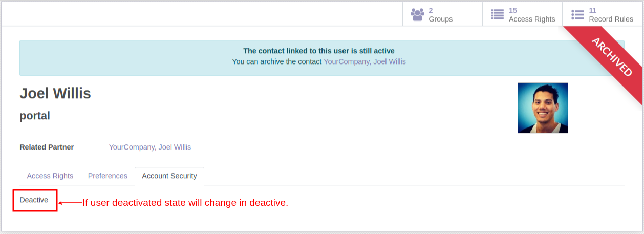
Task: Click the Groups count number 2
Action: pos(431,10)
